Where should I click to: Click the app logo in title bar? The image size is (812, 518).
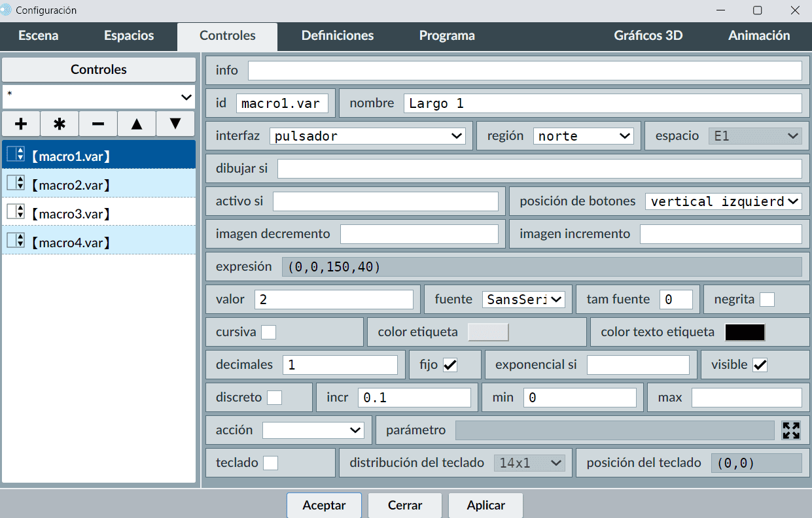coord(7,10)
